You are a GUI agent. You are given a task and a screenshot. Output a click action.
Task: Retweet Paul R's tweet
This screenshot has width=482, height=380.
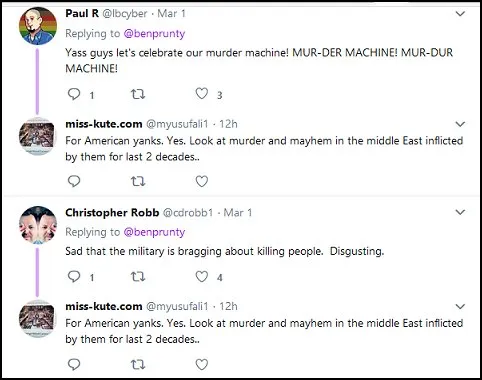(138, 94)
